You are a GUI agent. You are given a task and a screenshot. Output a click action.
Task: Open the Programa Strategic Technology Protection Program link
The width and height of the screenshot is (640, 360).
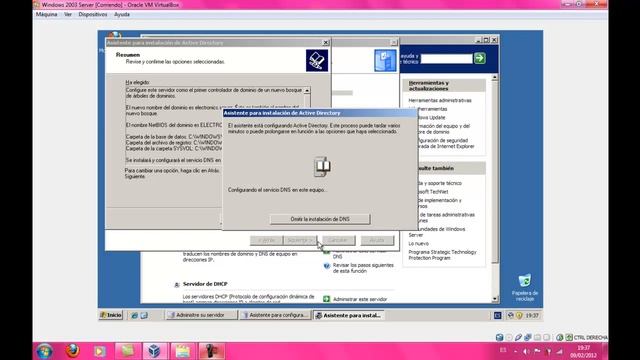pyautogui.click(x=442, y=255)
